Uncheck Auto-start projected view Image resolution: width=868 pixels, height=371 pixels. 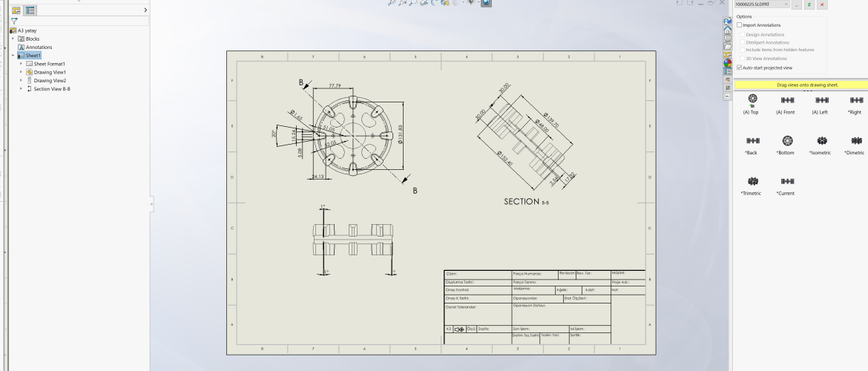pyautogui.click(x=740, y=68)
